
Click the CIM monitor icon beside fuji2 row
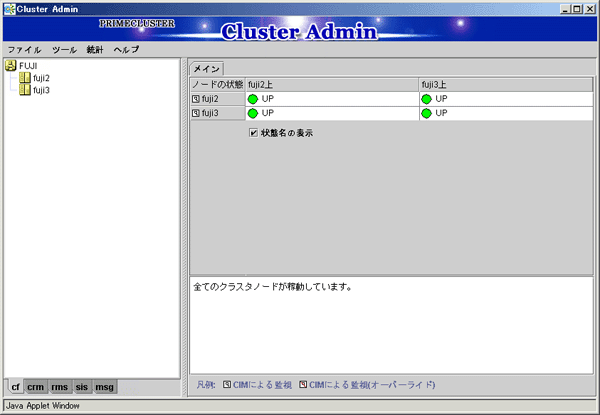tap(196, 99)
